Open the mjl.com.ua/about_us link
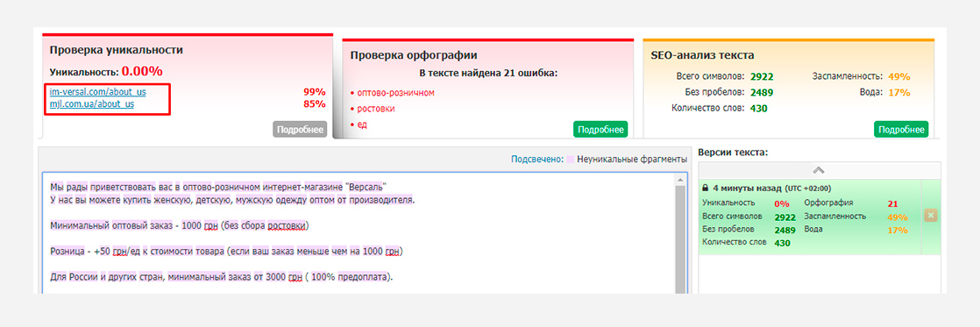This screenshot has height=327, width=980. pos(92,104)
